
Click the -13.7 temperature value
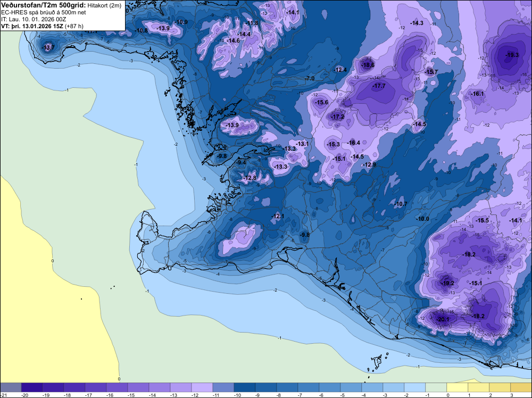pos(48,47)
